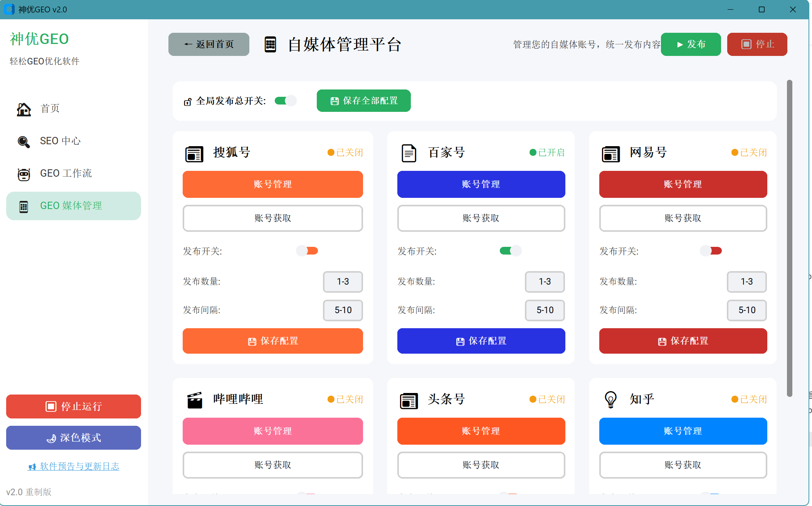This screenshot has height=506, width=812.
Task: Click 网易号 发布数量 field showing 1-3
Action: [x=747, y=282]
